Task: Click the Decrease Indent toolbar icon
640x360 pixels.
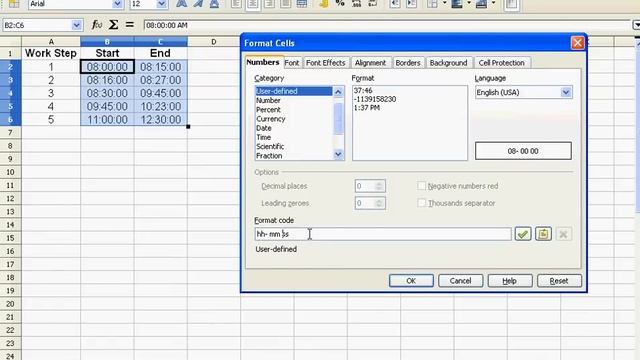Action: coord(395,4)
